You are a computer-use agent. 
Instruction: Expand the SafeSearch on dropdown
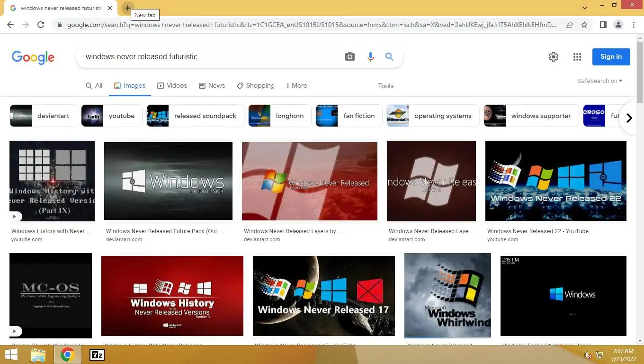click(600, 81)
